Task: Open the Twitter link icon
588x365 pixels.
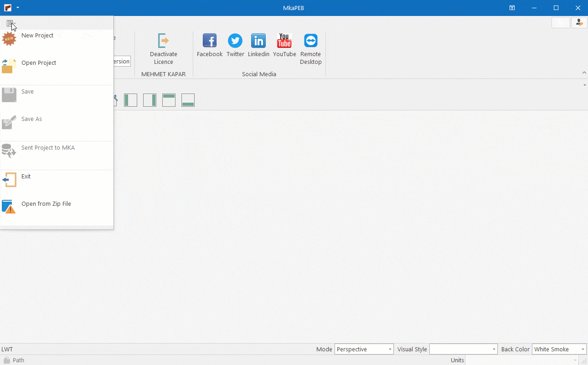Action: click(235, 41)
